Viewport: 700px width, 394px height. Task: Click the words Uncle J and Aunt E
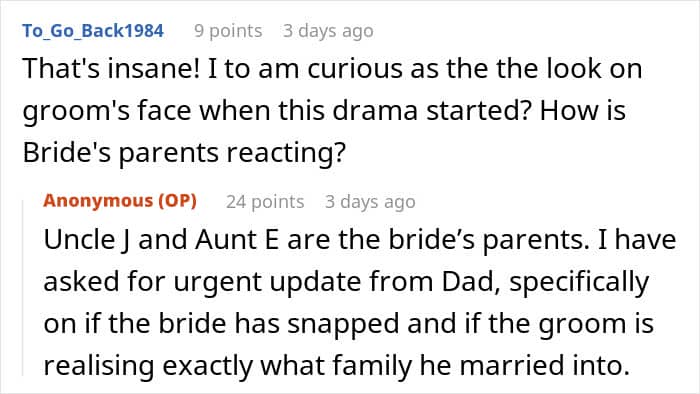click(x=161, y=240)
